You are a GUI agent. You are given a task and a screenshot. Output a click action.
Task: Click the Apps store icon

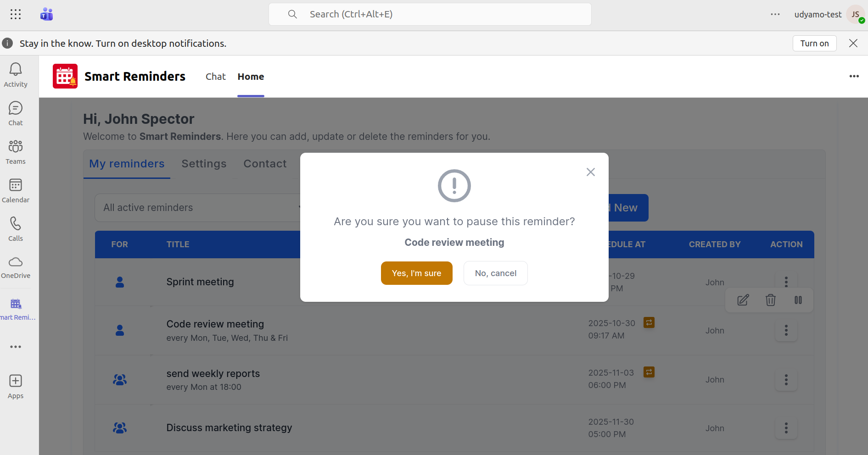click(16, 387)
